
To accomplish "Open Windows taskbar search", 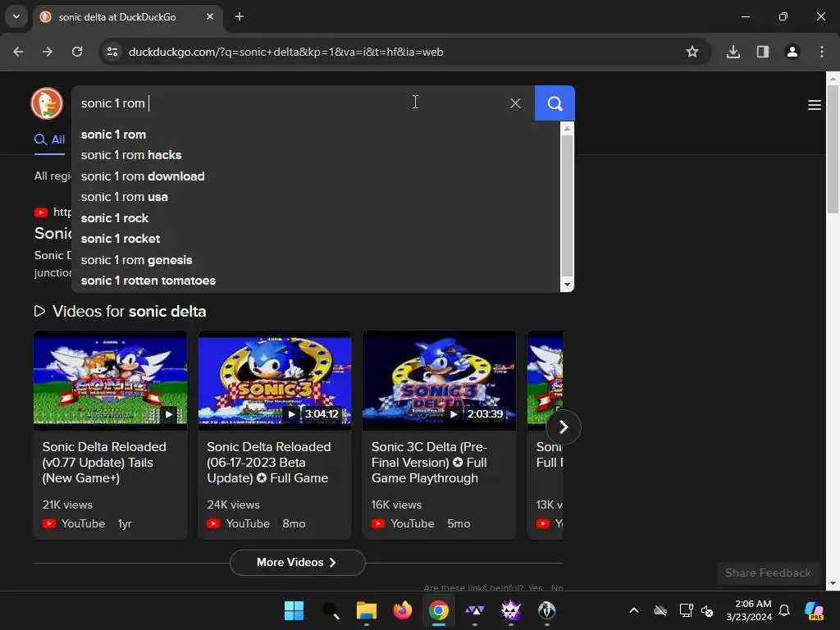I will pos(331,610).
